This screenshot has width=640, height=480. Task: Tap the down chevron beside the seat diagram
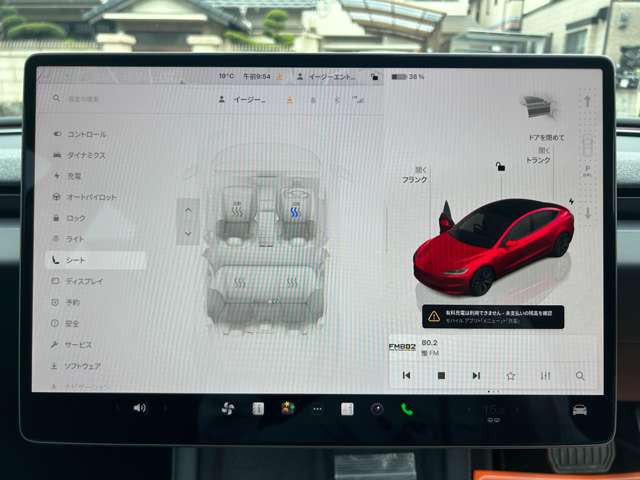[x=188, y=234]
